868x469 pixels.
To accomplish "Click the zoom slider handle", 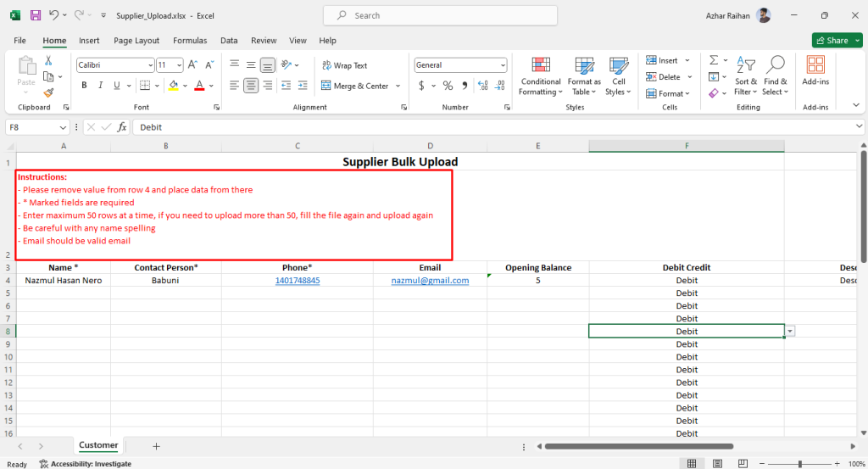I will (x=800, y=464).
